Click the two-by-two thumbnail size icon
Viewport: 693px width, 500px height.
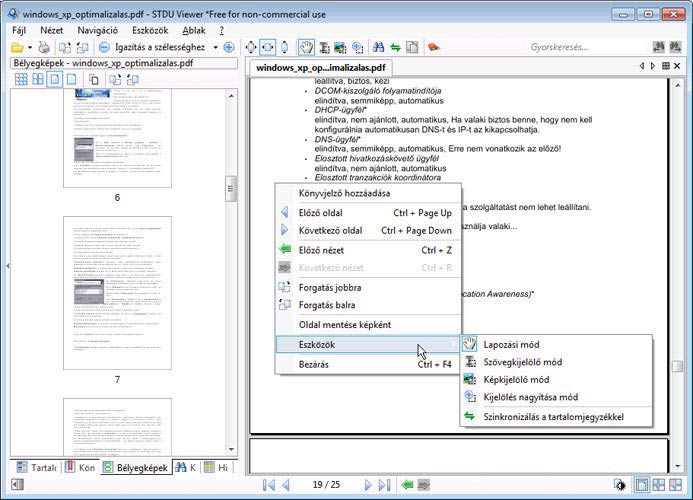coord(38,80)
